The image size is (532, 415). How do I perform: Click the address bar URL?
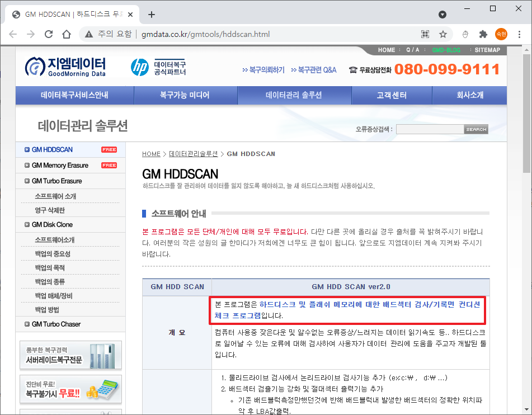click(206, 34)
